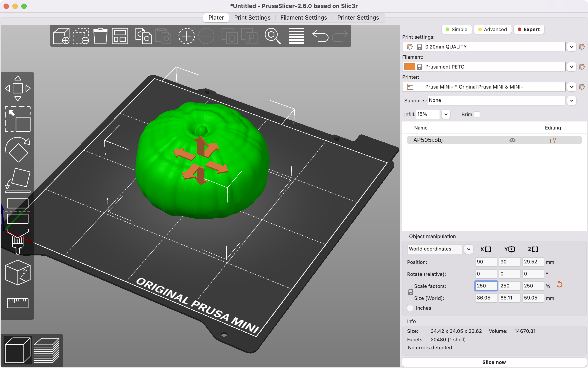Click the Y rotate relative field
Viewport: 588px width, 368px height.
coord(510,274)
